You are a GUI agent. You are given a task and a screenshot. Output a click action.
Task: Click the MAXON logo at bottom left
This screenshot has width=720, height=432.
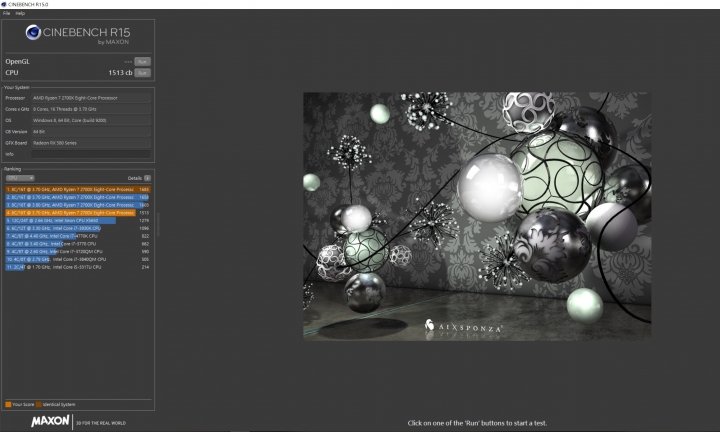click(49, 421)
